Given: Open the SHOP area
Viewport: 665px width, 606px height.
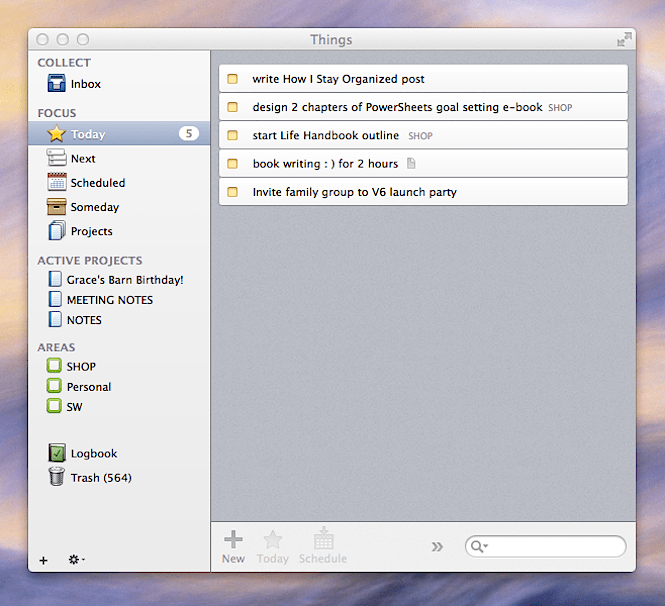Looking at the screenshot, I should point(120,366).
